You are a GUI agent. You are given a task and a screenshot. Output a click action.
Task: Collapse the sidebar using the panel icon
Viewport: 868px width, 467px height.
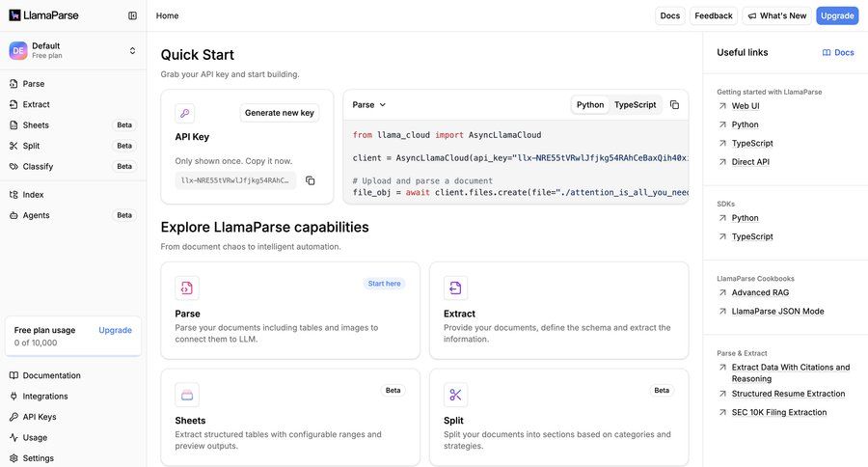click(x=132, y=15)
